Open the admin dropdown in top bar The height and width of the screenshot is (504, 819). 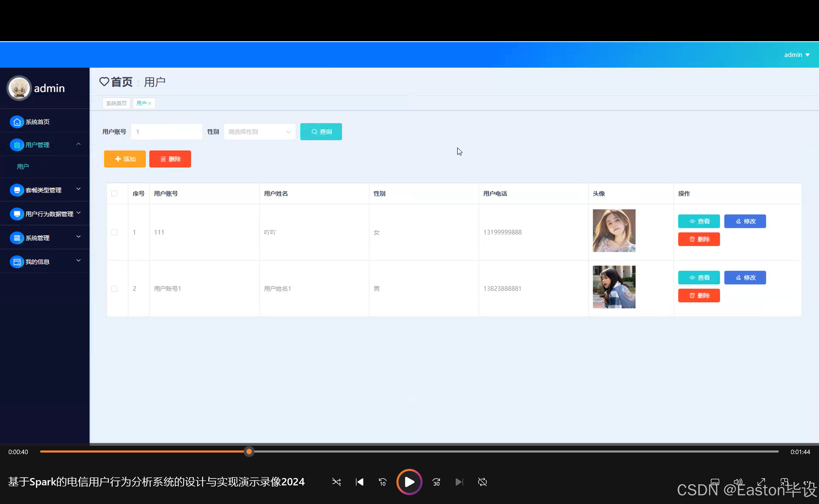click(x=797, y=55)
